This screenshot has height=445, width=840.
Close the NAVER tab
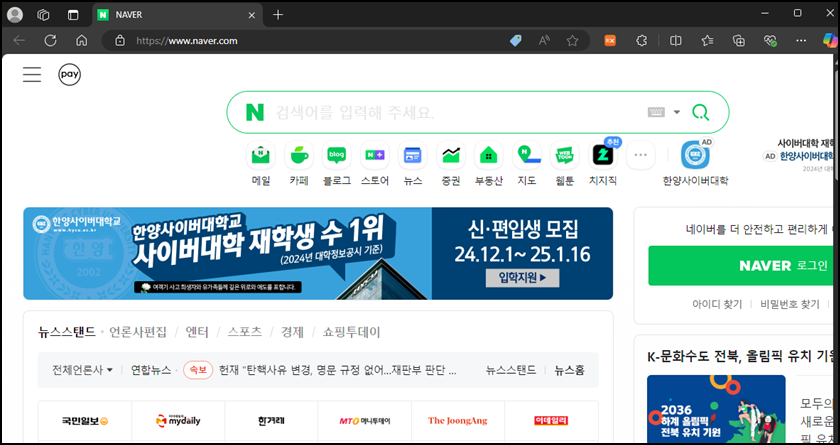pos(252,15)
